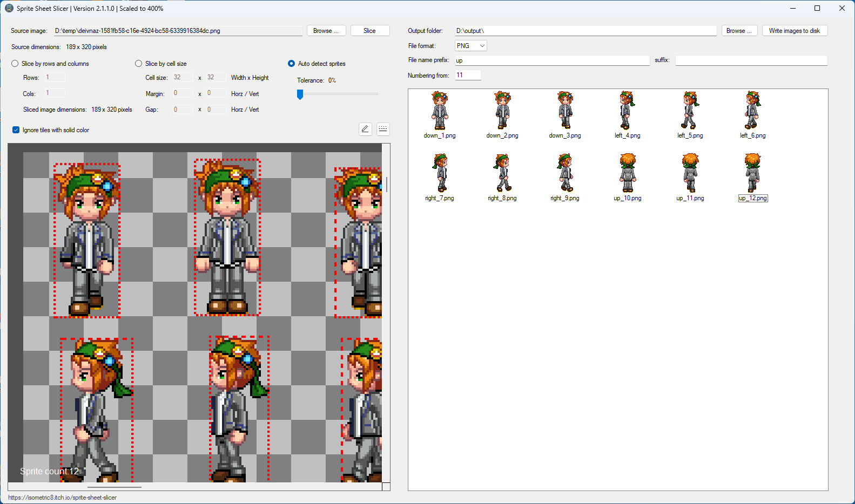Image resolution: width=855 pixels, height=504 pixels.
Task: Click the source image Browse button
Action: [x=326, y=31]
